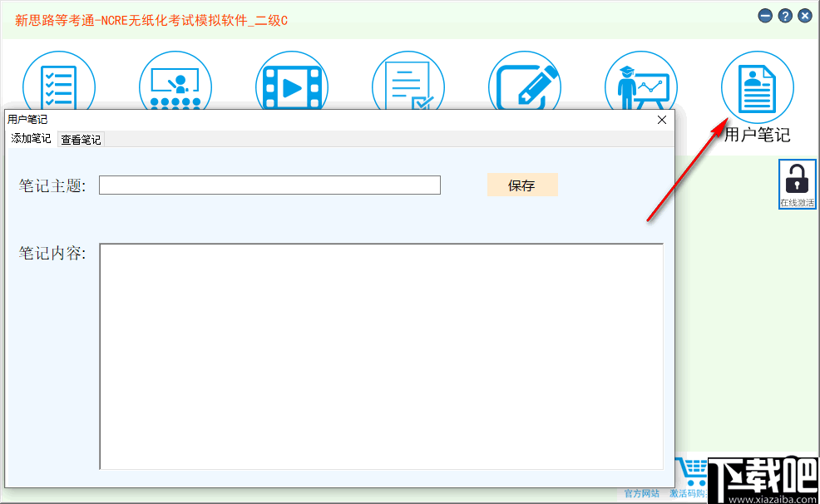Open the 官方网站 official website link

pyautogui.click(x=640, y=493)
